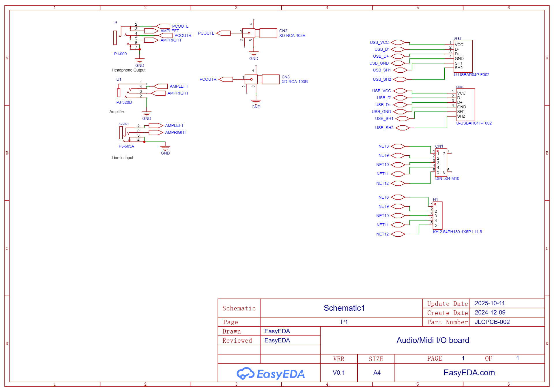Click the 'PJ-609' part label
Image resolution: width=554 pixels, height=392 pixels.
[x=120, y=54]
